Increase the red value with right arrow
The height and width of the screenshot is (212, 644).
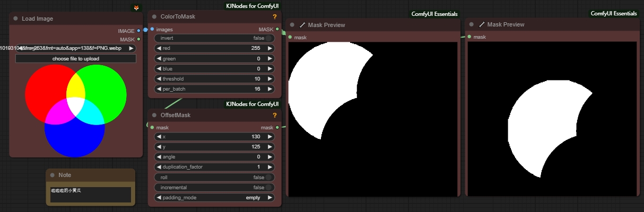tap(270, 48)
